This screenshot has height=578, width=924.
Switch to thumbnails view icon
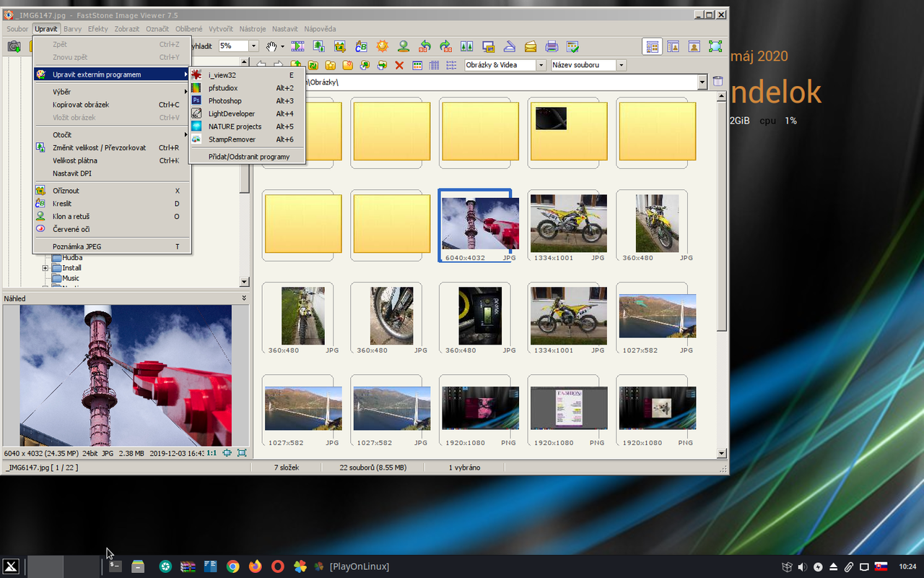(417, 65)
